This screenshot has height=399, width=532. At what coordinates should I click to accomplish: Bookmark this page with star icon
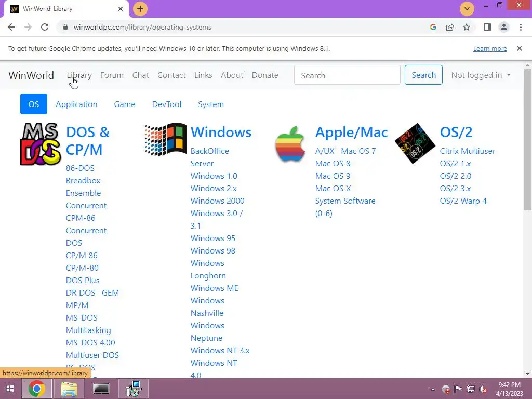[x=467, y=27]
